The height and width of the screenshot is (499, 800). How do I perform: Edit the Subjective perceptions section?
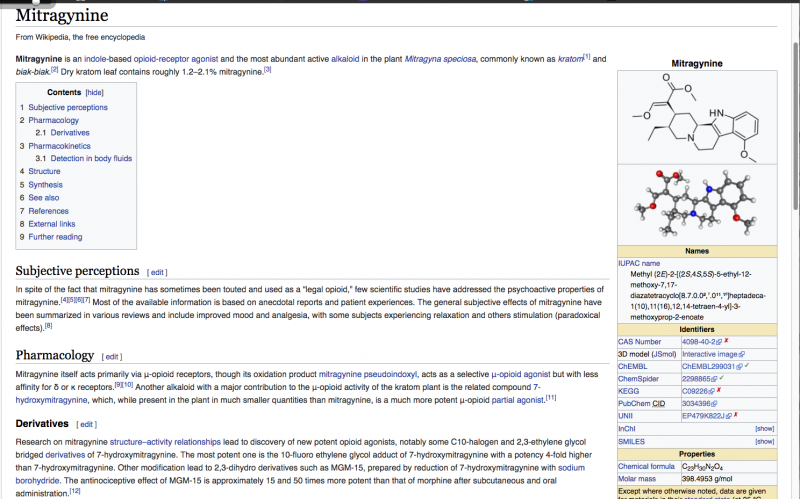[x=157, y=272]
